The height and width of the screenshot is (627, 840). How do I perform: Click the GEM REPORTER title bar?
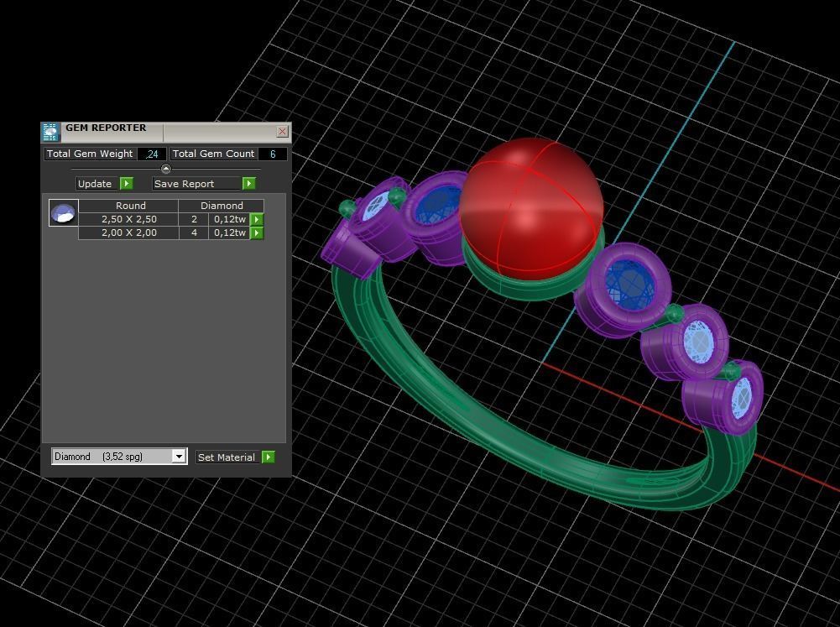(166, 132)
